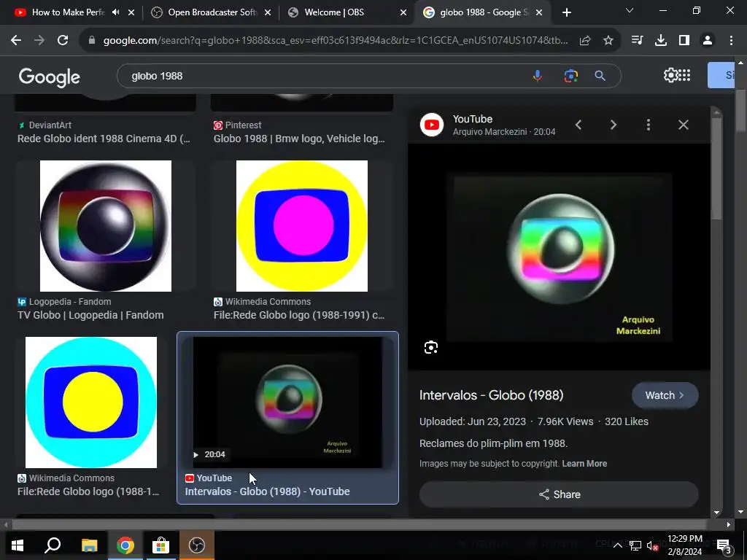
Task: Click the Google Lens search-by-image icon
Action: point(570,76)
